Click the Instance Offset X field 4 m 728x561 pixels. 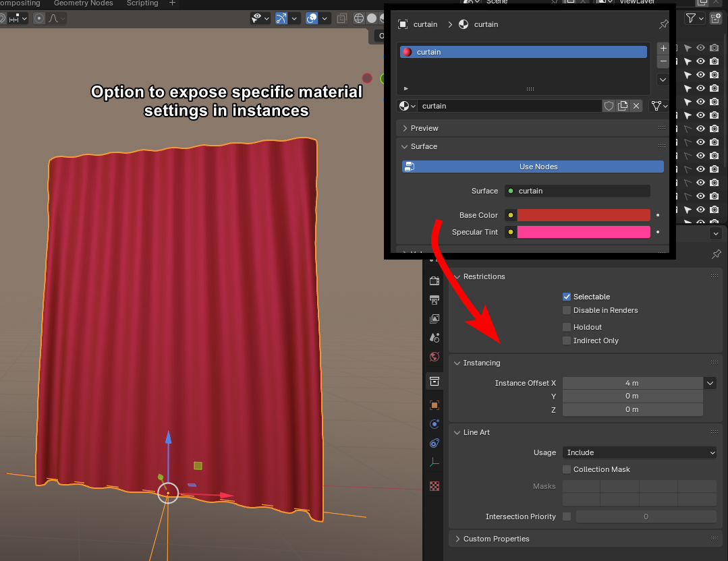pyautogui.click(x=632, y=383)
